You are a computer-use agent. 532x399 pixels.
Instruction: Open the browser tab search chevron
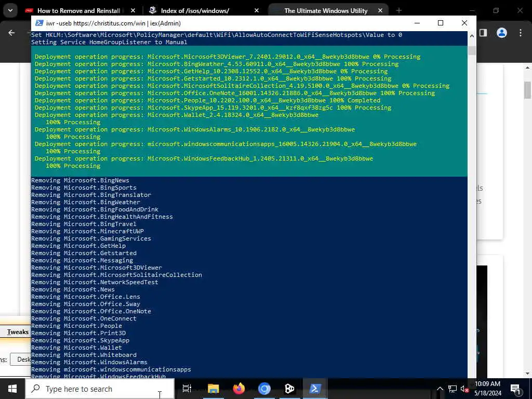pos(10,10)
